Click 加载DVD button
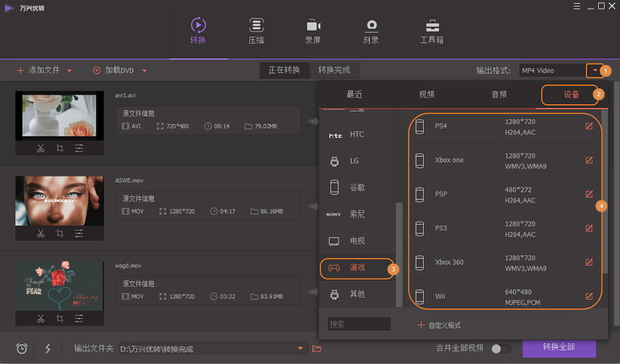Screen dimensions: 620x364 tap(113, 70)
